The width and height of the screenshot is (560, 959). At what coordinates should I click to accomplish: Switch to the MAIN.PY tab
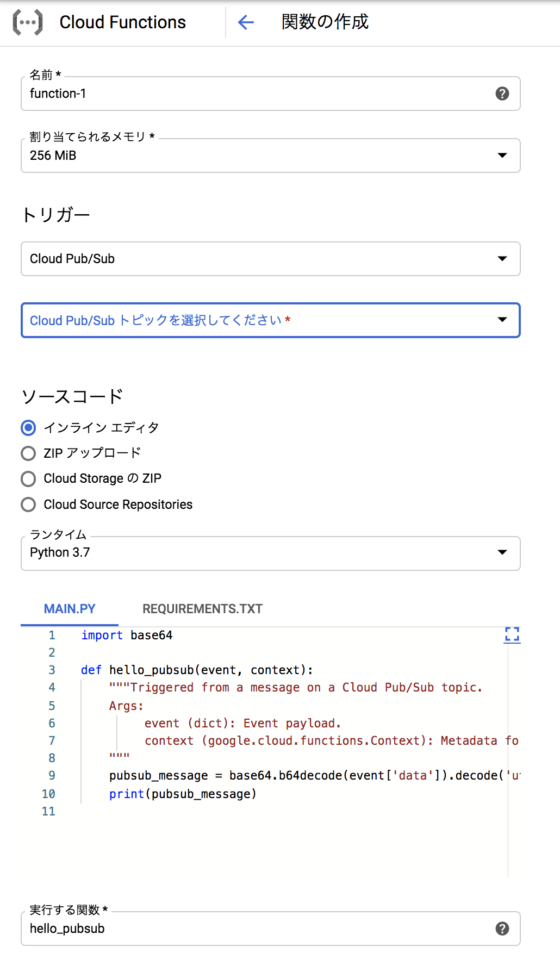pos(70,609)
